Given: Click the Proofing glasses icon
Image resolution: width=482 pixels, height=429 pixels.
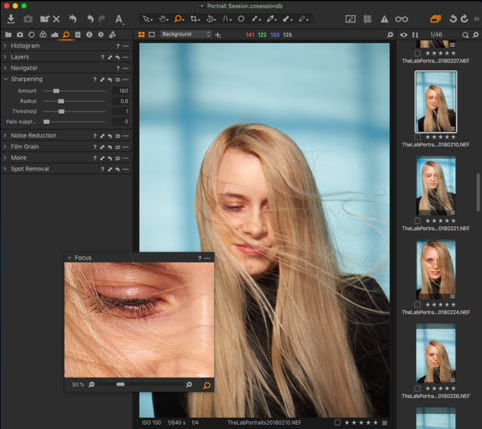Looking at the screenshot, I should [401, 19].
